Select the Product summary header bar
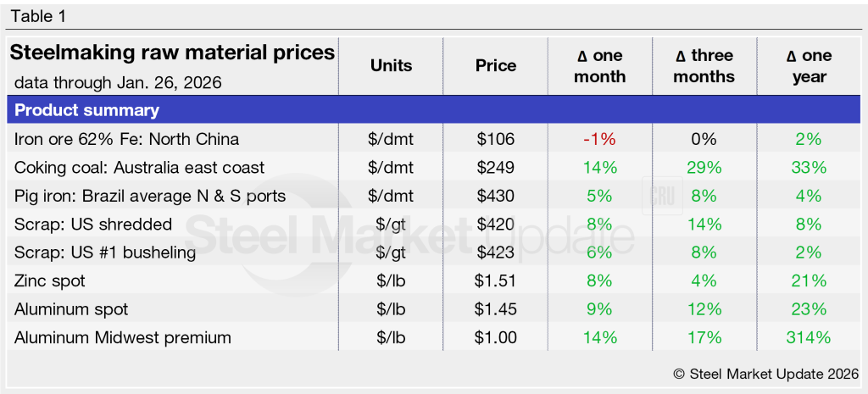The width and height of the screenshot is (868, 394). point(434,110)
